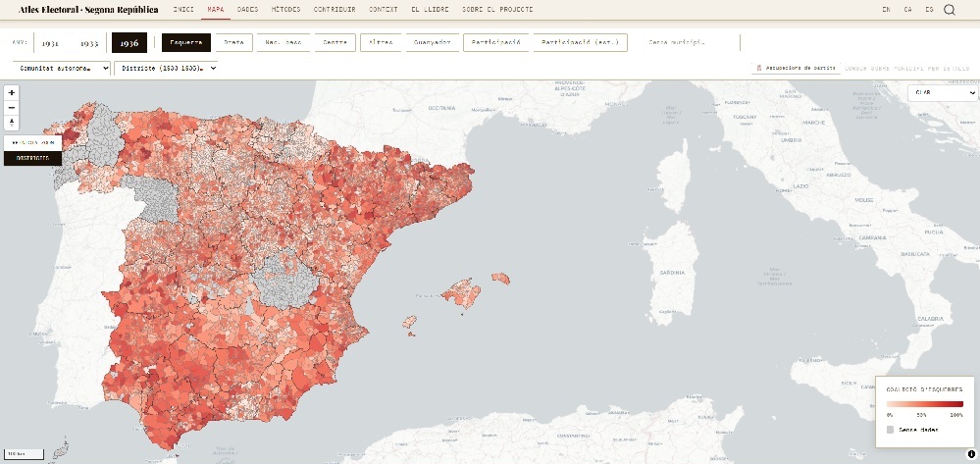Click Mallorca island on the map
This screenshot has height=464, width=980.
click(463, 292)
